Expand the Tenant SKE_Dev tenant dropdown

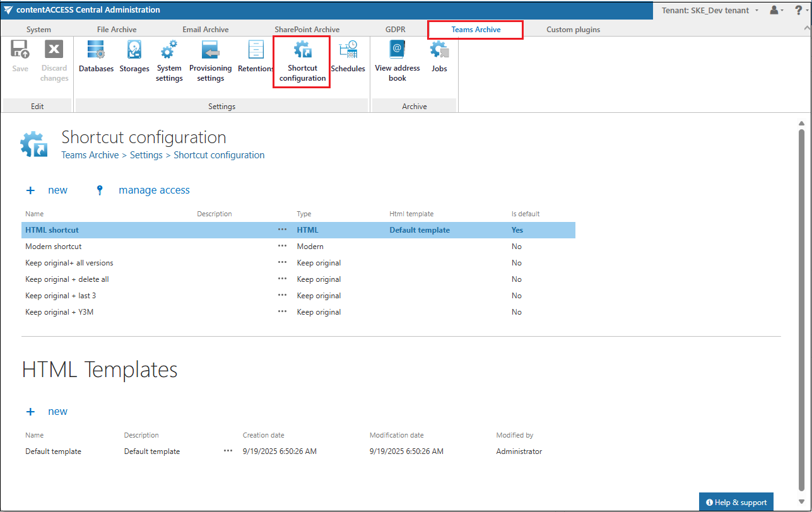[x=709, y=10]
